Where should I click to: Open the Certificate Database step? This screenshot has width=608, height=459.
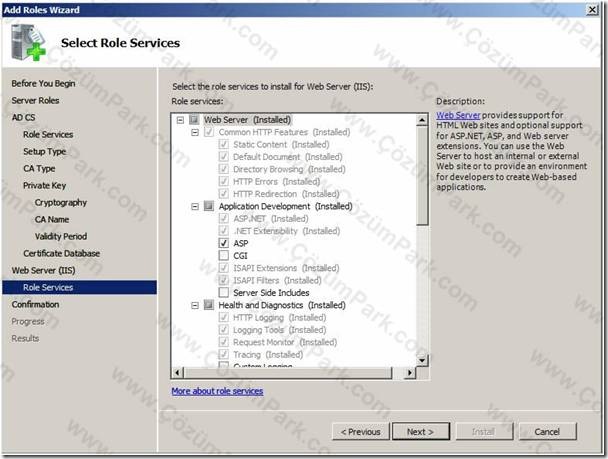click(x=62, y=254)
